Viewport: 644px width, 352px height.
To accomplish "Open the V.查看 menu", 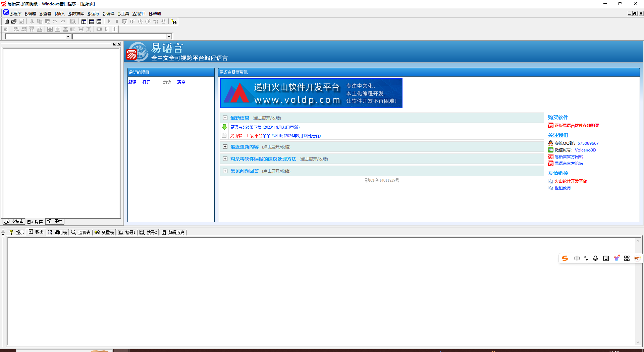I will tap(45, 14).
